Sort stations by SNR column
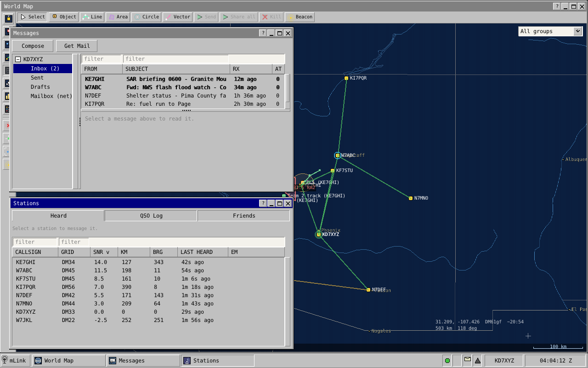The image size is (588, 368). pos(104,252)
